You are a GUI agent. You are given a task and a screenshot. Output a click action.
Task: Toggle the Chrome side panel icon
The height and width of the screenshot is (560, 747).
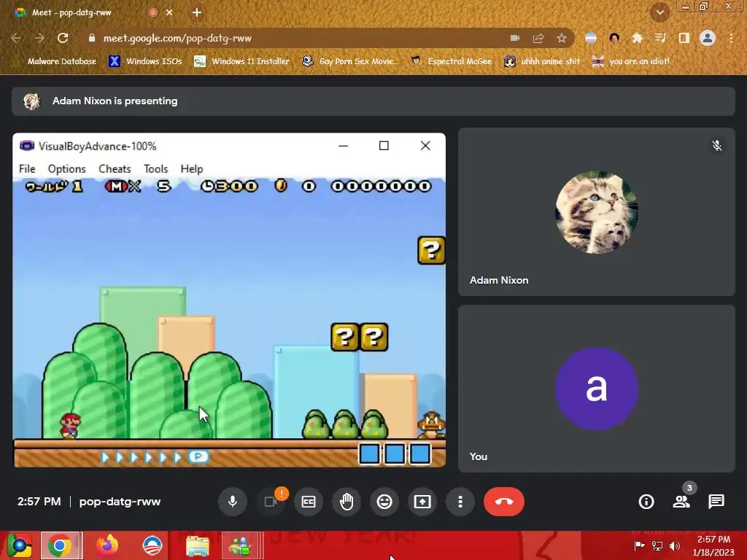[x=684, y=38]
